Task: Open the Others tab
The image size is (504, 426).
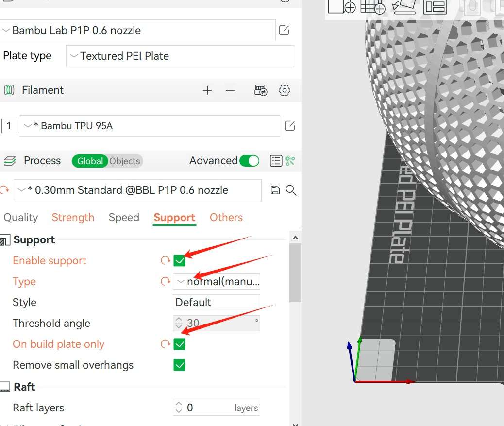Action: (226, 218)
